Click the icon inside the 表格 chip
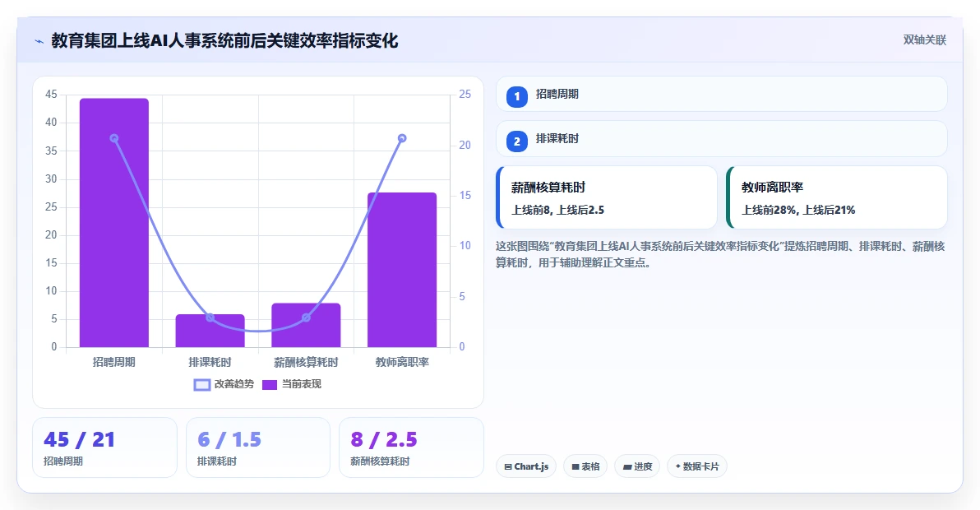 [576, 467]
